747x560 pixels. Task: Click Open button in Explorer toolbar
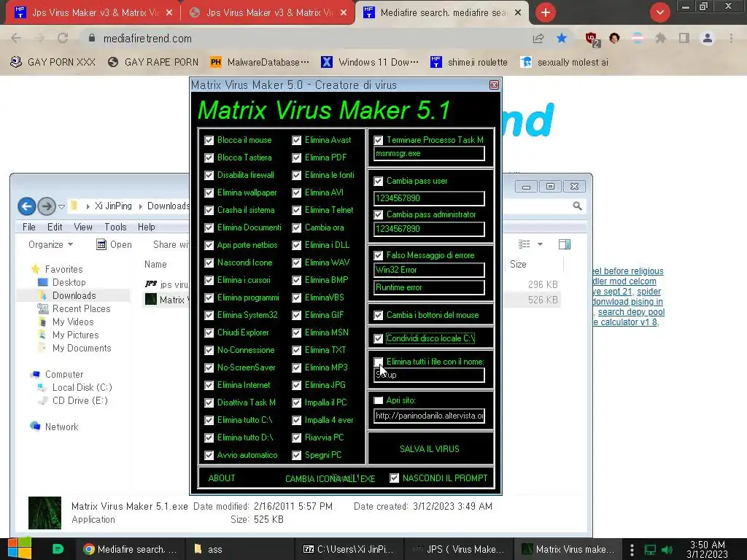[x=115, y=244]
